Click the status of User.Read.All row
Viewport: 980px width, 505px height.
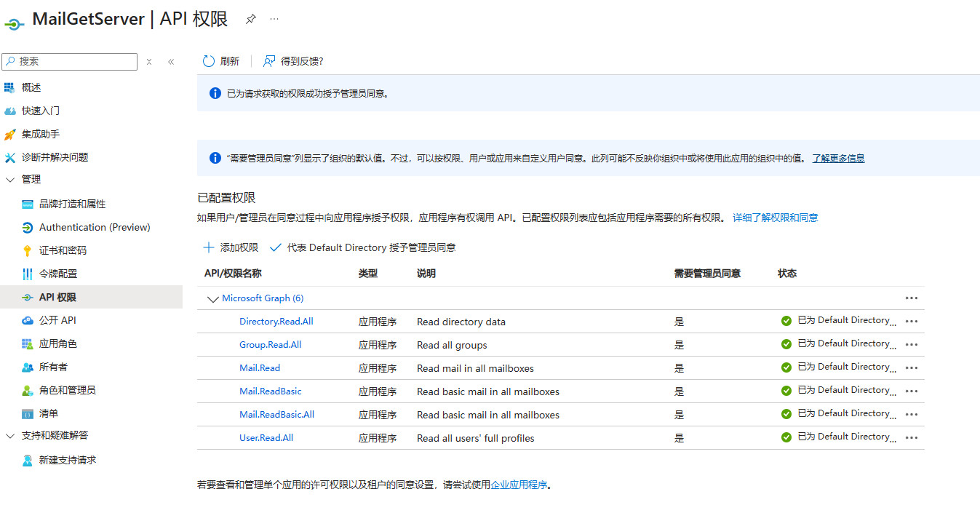[839, 437]
